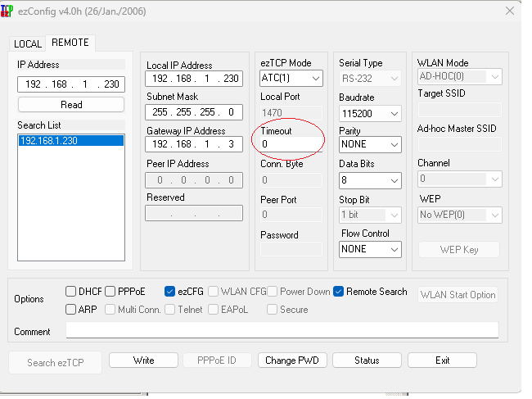Click the WEP Key button
This screenshot has height=399, width=532.
(459, 250)
